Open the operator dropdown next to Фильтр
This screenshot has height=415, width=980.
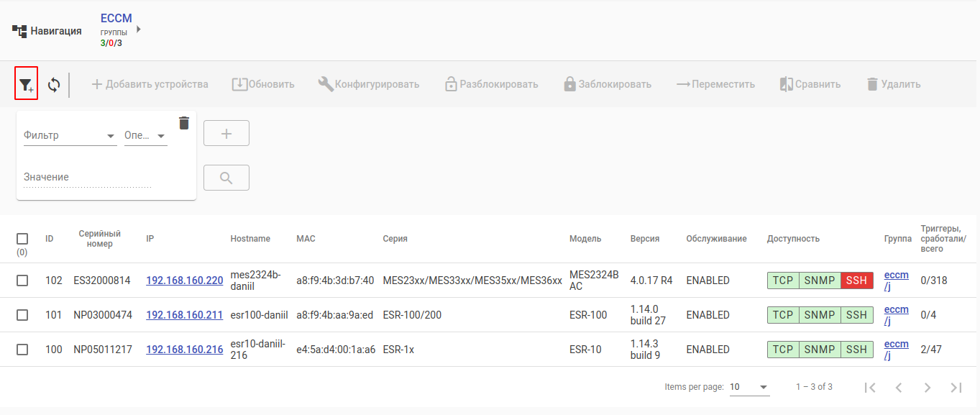145,135
